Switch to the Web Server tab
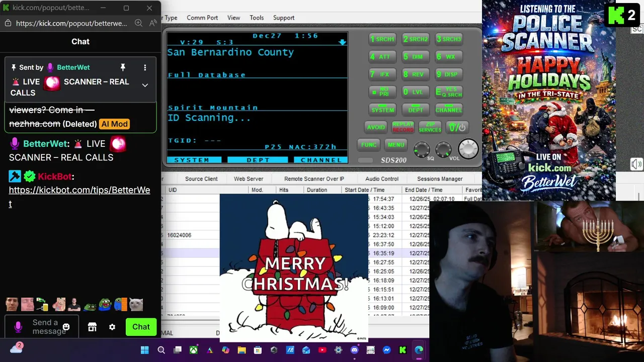This screenshot has width=644, height=362. click(x=249, y=179)
